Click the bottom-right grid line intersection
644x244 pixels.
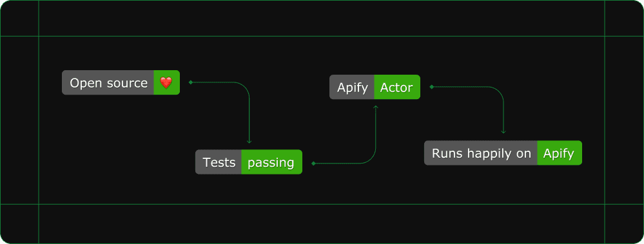click(x=605, y=204)
